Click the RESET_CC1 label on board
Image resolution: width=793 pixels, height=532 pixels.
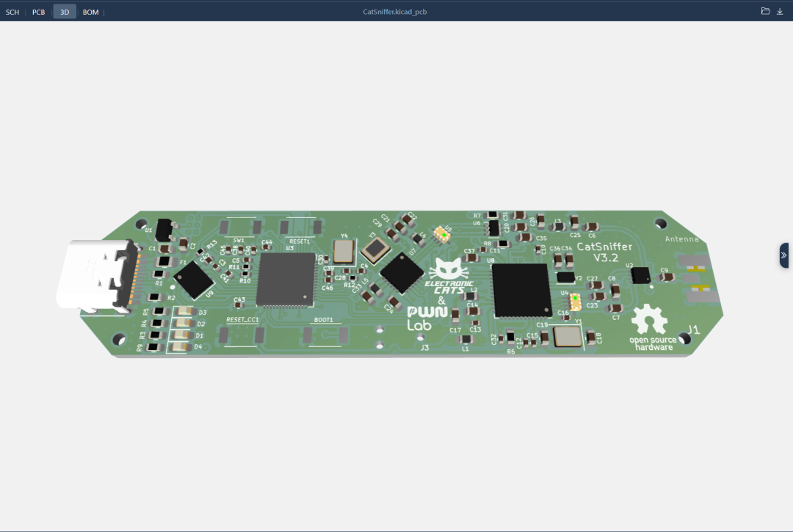coord(242,320)
